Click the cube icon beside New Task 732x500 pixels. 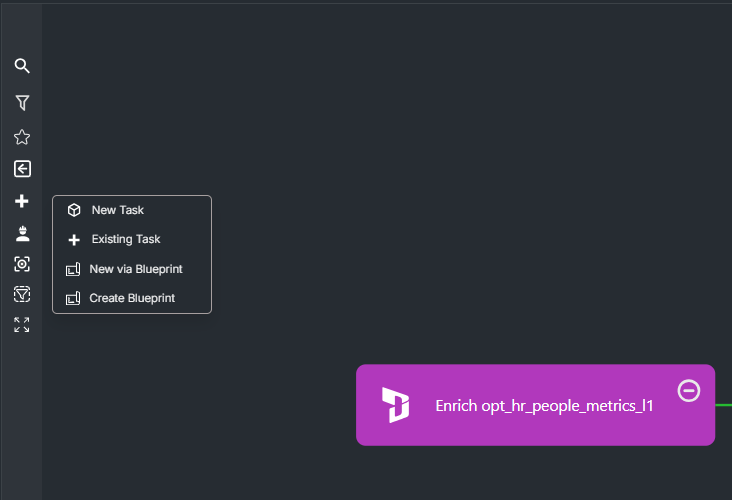pyautogui.click(x=74, y=210)
